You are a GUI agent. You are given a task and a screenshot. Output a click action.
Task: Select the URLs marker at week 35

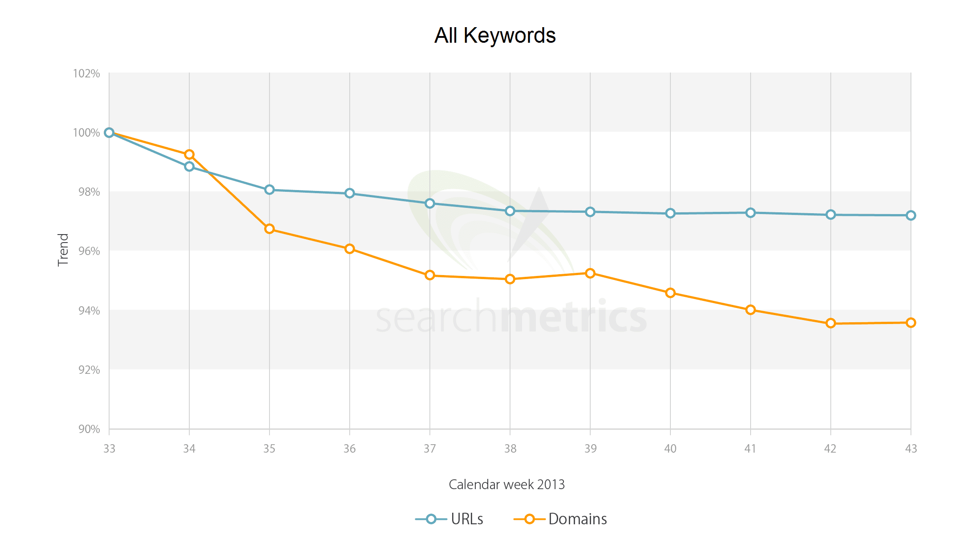point(269,190)
